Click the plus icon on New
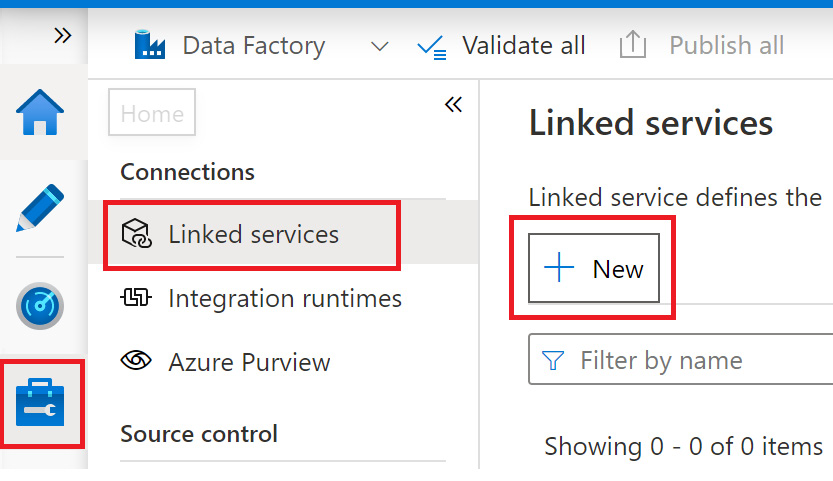The width and height of the screenshot is (833, 481). point(559,268)
